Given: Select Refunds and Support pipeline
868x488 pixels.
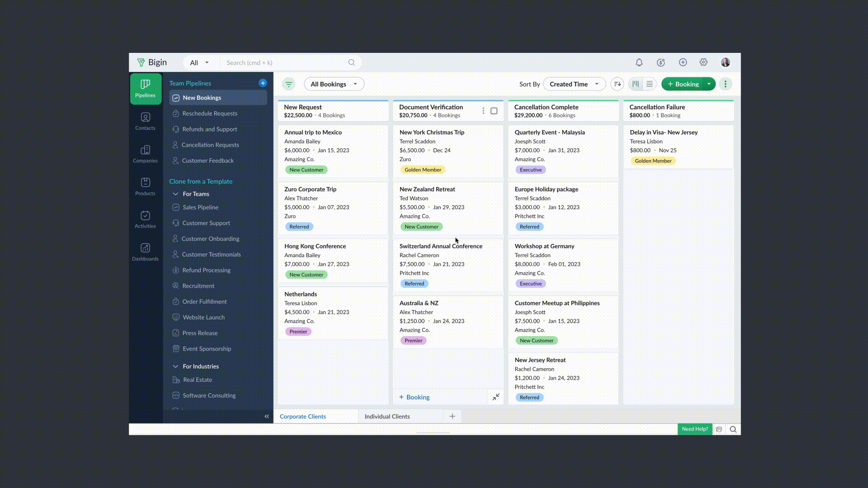Looking at the screenshot, I should (x=209, y=129).
